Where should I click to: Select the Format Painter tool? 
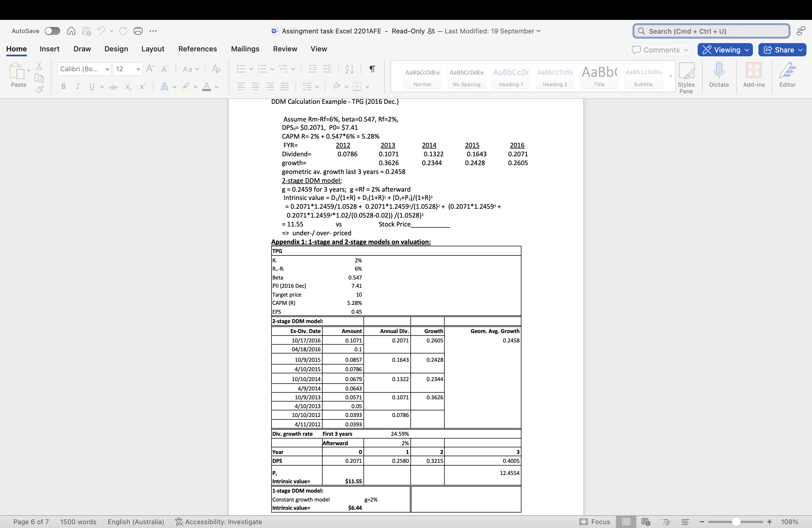tap(39, 89)
